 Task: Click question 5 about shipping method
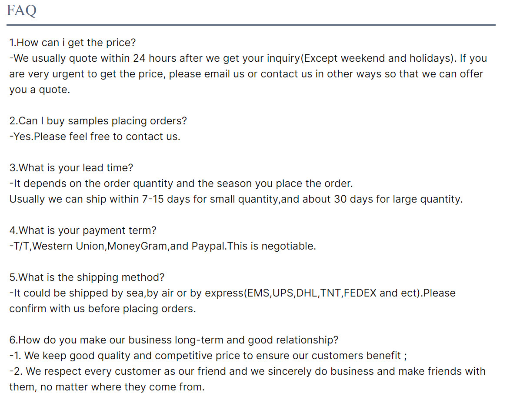click(x=87, y=277)
